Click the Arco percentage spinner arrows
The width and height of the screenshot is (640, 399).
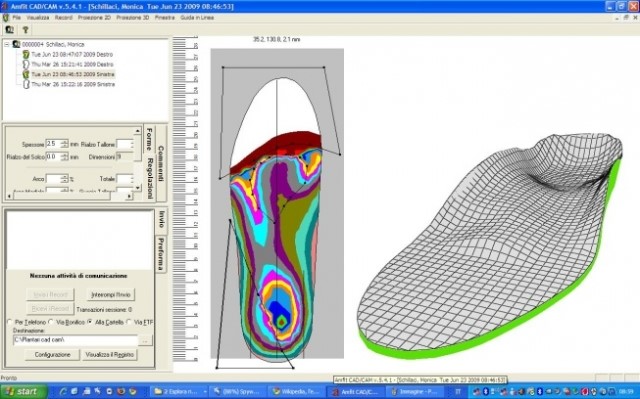pos(64,179)
